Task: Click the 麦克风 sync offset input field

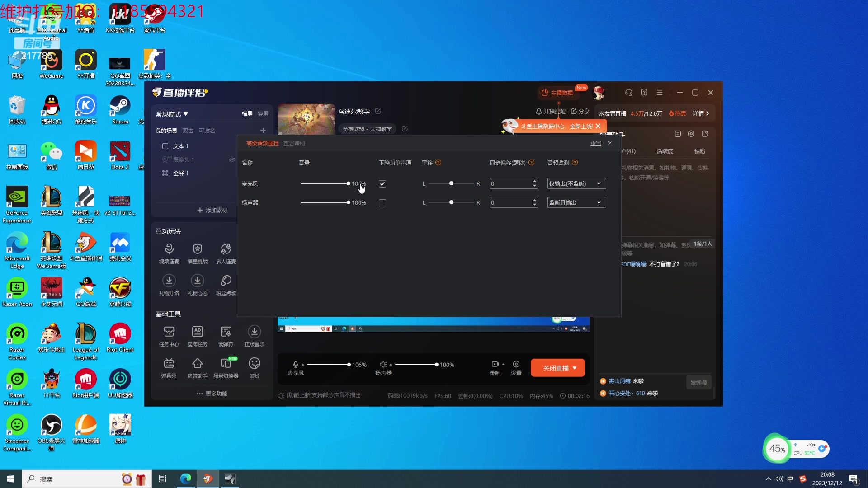Action: tap(510, 184)
